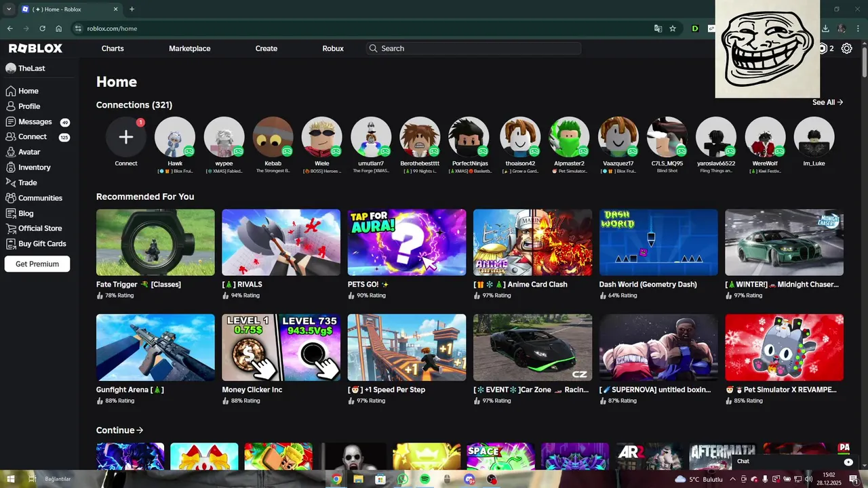Open the new chat icon in Chat bar
This screenshot has height=488, width=868.
(848, 462)
